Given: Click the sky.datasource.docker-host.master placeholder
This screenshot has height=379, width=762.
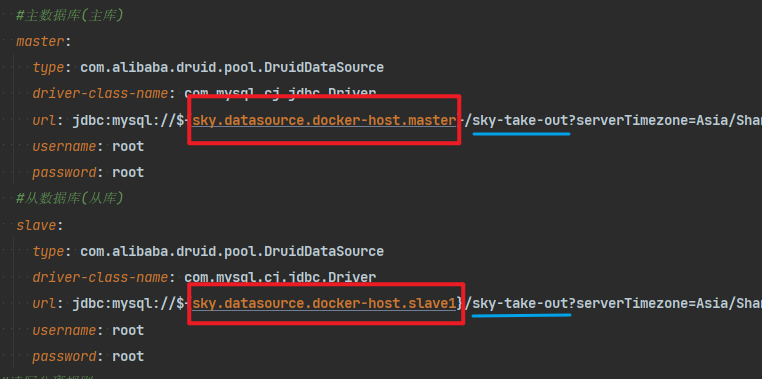Looking at the screenshot, I should click(324, 120).
